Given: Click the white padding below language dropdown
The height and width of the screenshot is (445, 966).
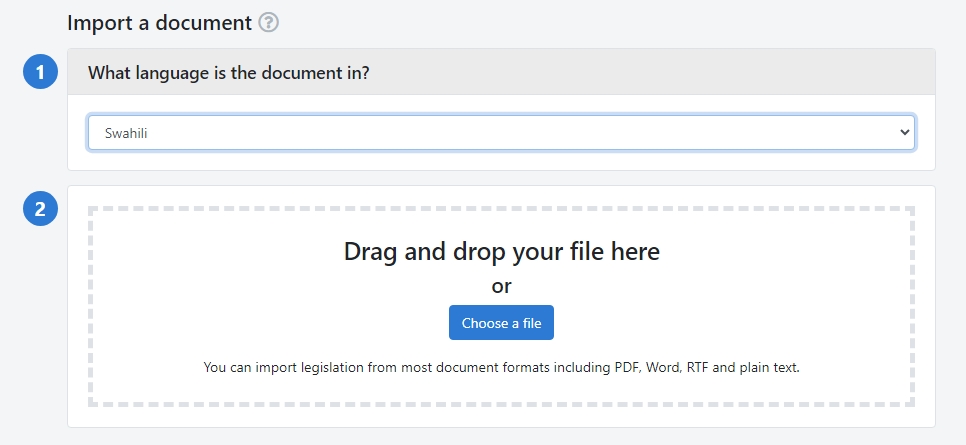Looking at the screenshot, I should (501, 160).
